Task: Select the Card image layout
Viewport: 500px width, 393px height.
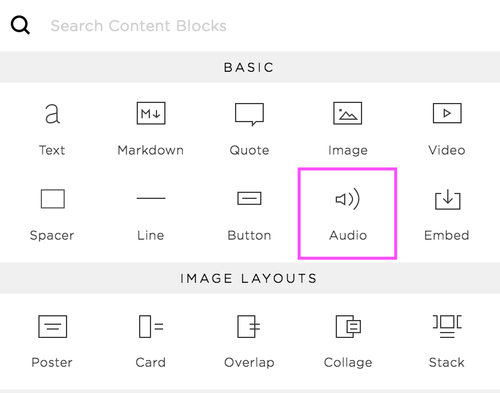Action: coord(151,342)
